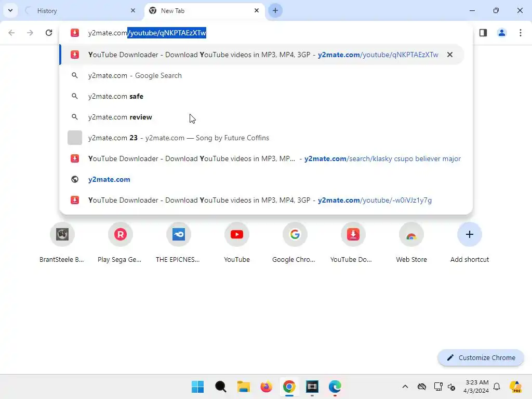Click the cloud sync tray icon

[422, 387]
